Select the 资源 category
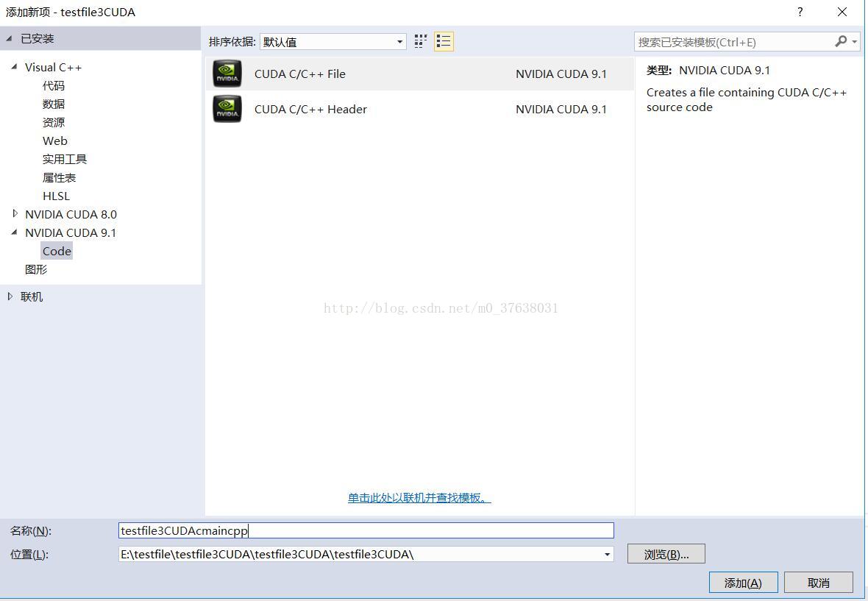 coord(54,122)
